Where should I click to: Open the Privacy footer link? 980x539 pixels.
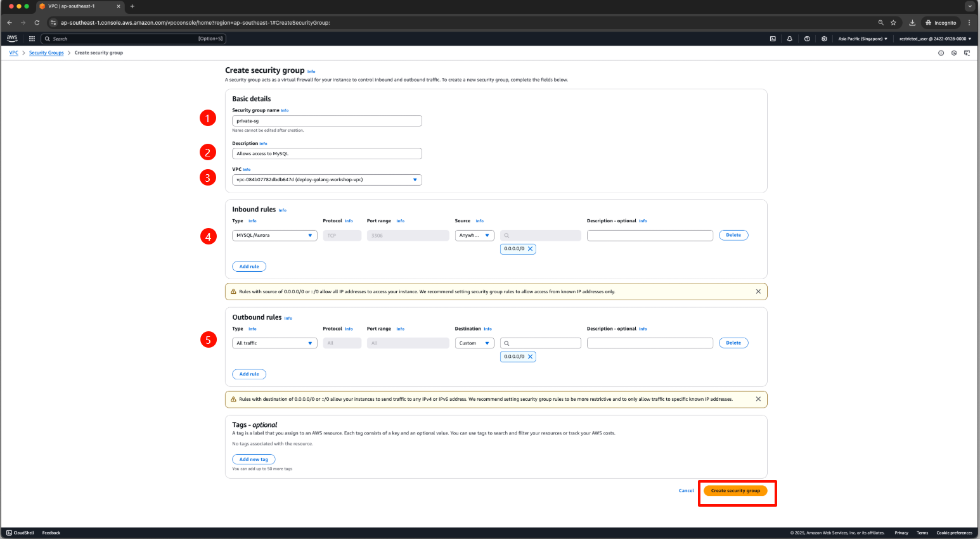901,533
